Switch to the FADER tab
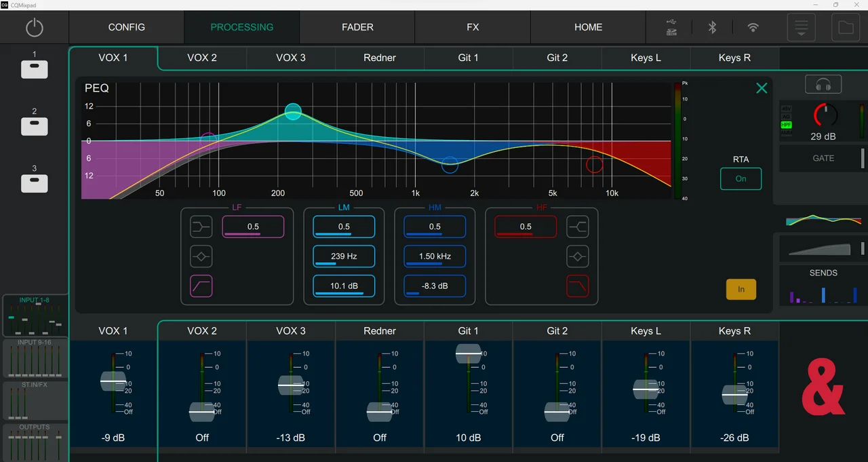The image size is (868, 462). point(357,27)
